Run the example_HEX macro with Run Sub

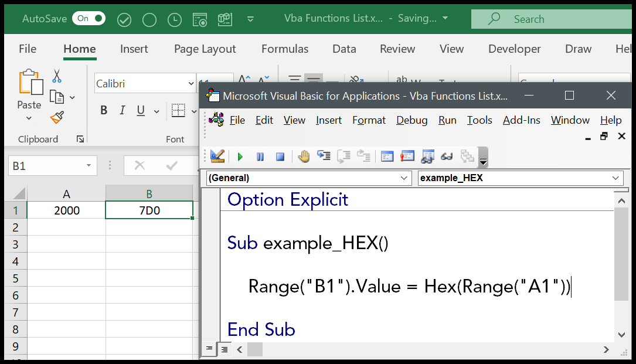pyautogui.click(x=240, y=157)
